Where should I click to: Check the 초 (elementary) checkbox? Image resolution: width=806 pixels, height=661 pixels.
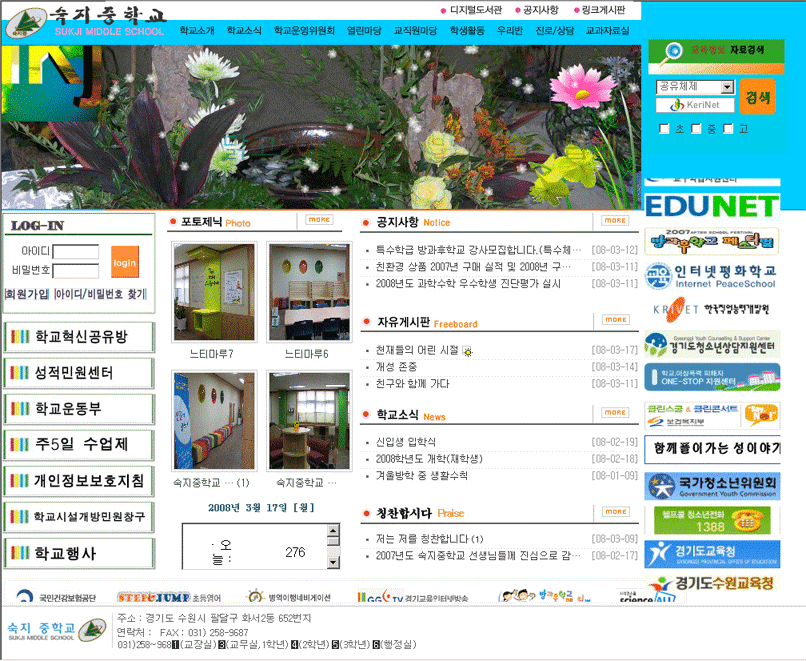tap(665, 129)
